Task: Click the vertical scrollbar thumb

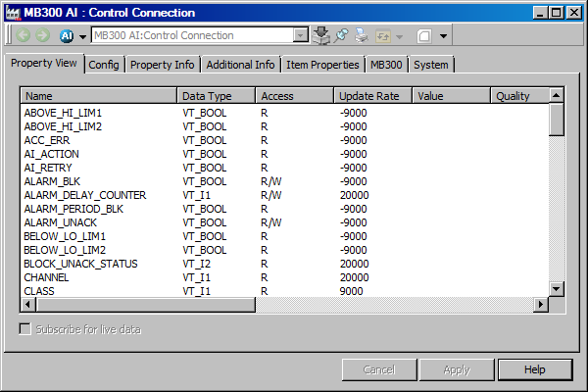Action: (557, 120)
